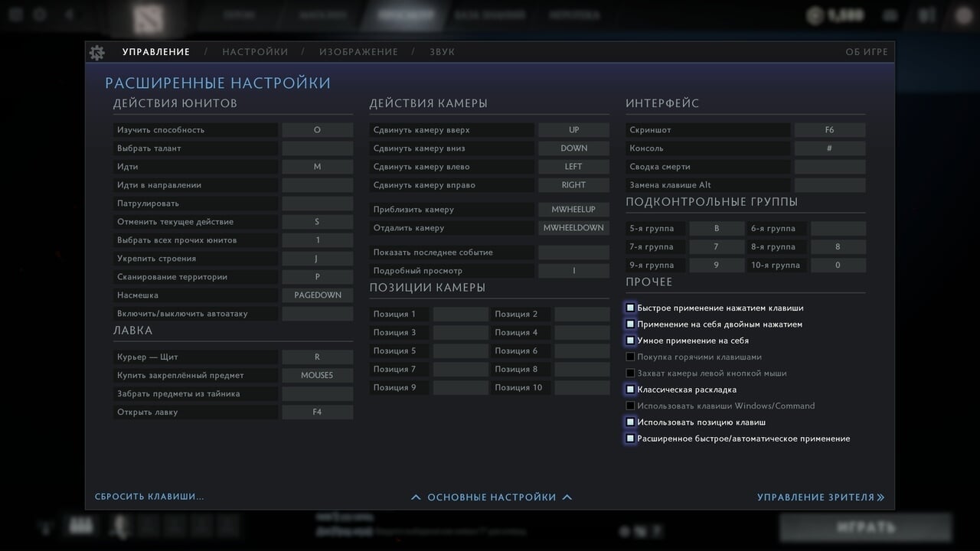This screenshot has width=980, height=551.
Task: Set key for Сводка смерти
Action: (x=830, y=167)
